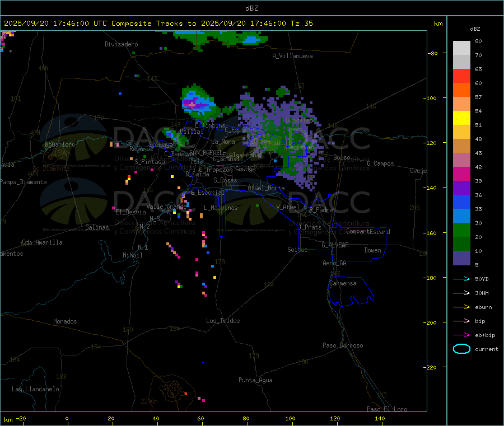The image size is (504, 426).
Task: Pick the violet 36-39 dBZ legend swatch
Action: (461, 188)
